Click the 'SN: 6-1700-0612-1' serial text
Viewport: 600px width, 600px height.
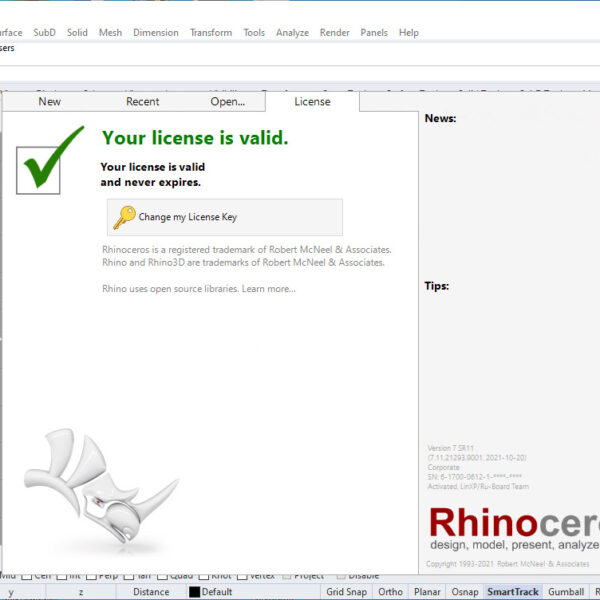coord(474,477)
